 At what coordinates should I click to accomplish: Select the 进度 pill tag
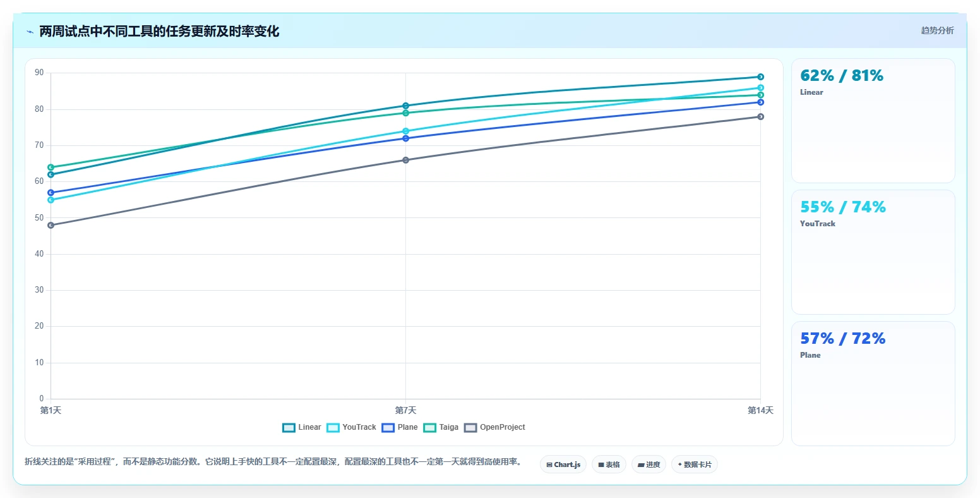(x=649, y=465)
